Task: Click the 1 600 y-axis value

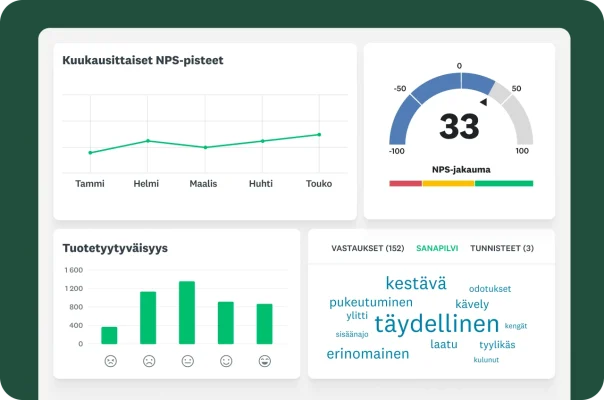Action: [x=74, y=270]
